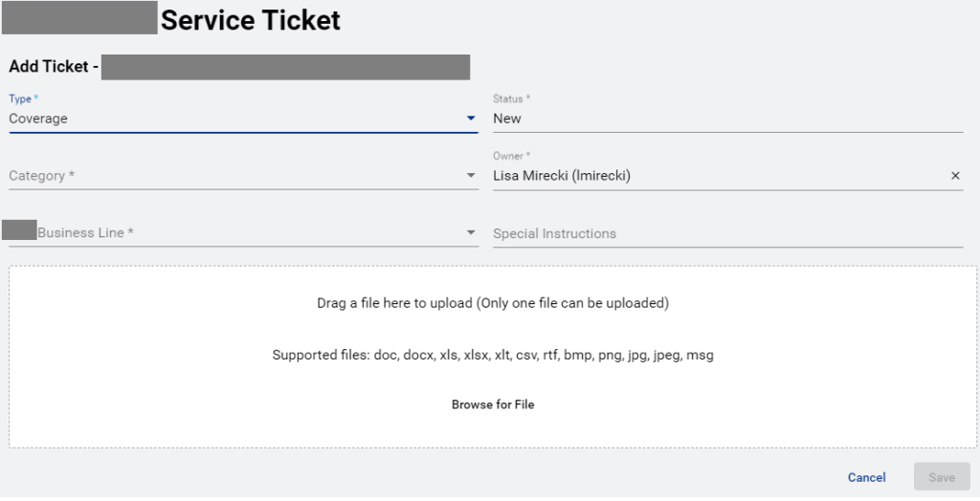Click the Service Ticket page heading
Viewport: 980px width, 501px height.
[x=251, y=19]
